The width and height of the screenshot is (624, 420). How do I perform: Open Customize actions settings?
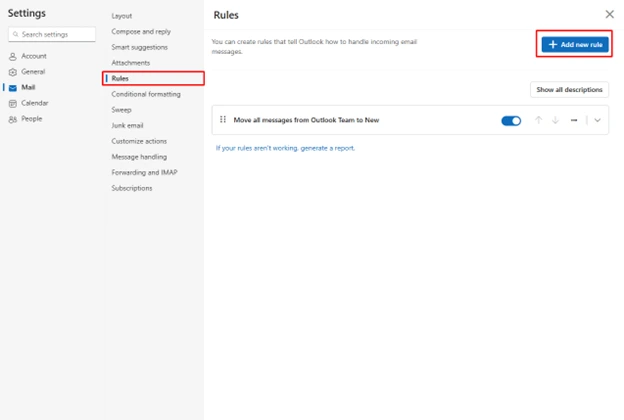139,141
